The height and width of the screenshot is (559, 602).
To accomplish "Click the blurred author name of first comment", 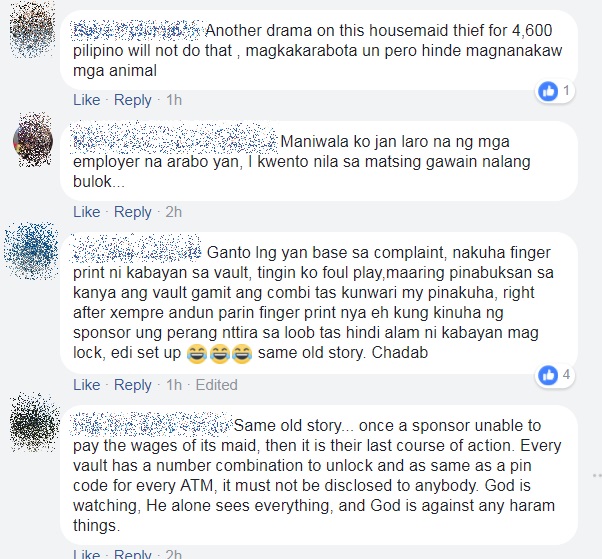I will point(137,30).
